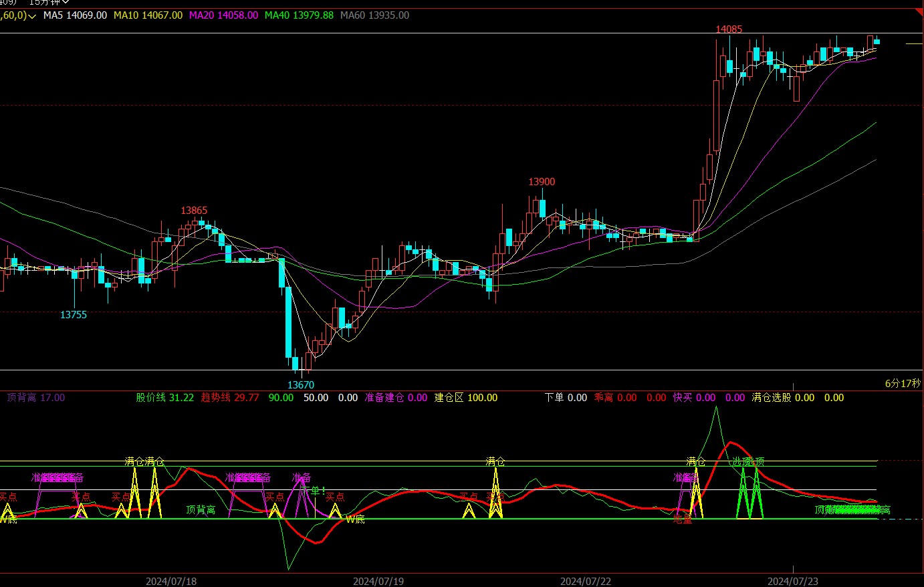924x587 pixels.
Task: Select the 快买 0.00 indicator label
Action: (695, 398)
